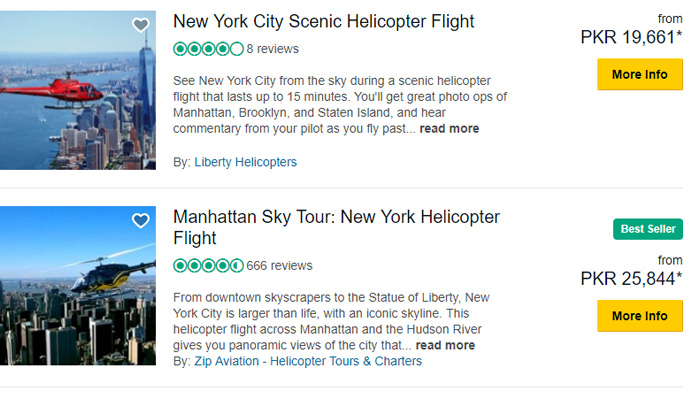700x400 pixels.
Task: Click the rating bubbles beside 8 reviews
Action: pyautogui.click(x=208, y=48)
